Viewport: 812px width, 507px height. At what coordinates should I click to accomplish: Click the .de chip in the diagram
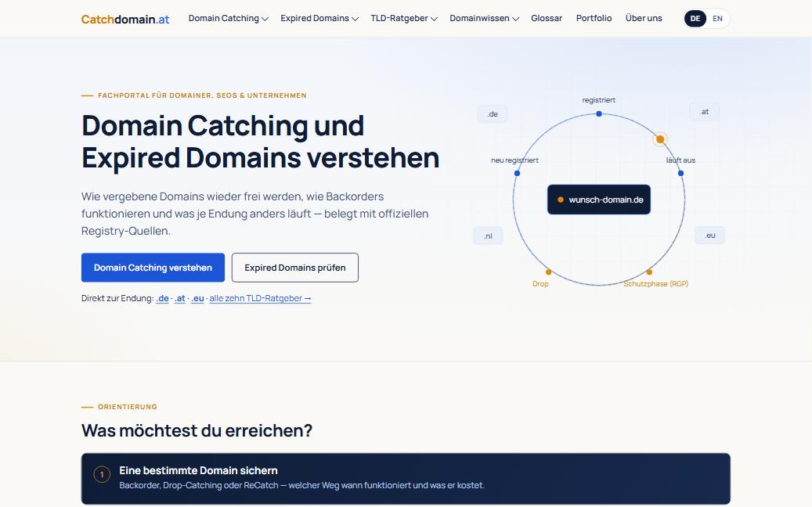(493, 113)
